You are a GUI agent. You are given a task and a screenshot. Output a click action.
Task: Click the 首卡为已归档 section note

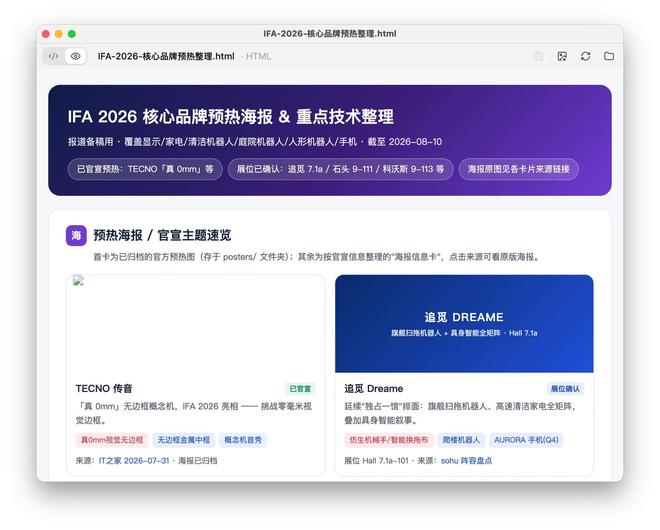(x=317, y=257)
